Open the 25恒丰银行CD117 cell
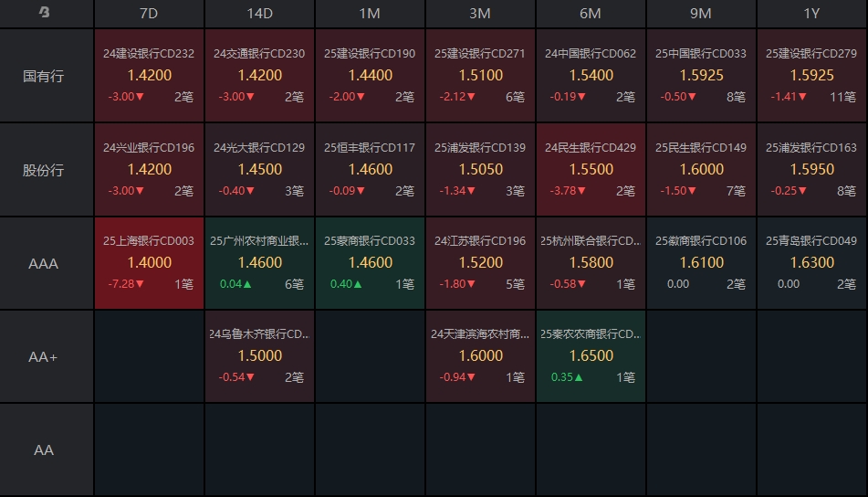Viewport: 868px width, 497px height. pos(370,170)
